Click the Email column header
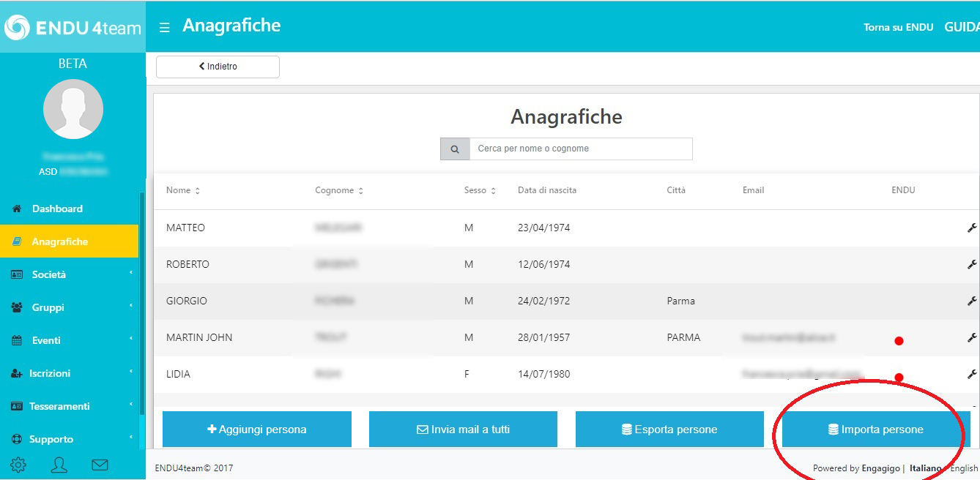This screenshot has height=480, width=980. coord(753,190)
